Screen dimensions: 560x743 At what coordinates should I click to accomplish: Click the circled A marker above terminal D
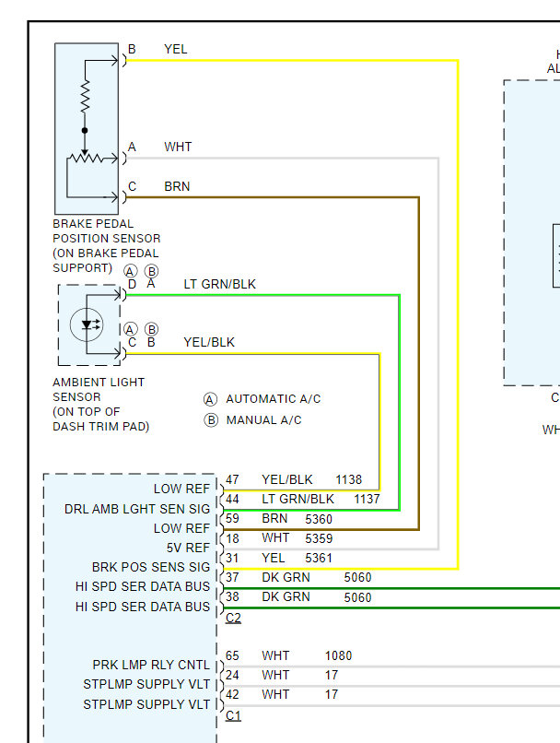pyautogui.click(x=130, y=271)
